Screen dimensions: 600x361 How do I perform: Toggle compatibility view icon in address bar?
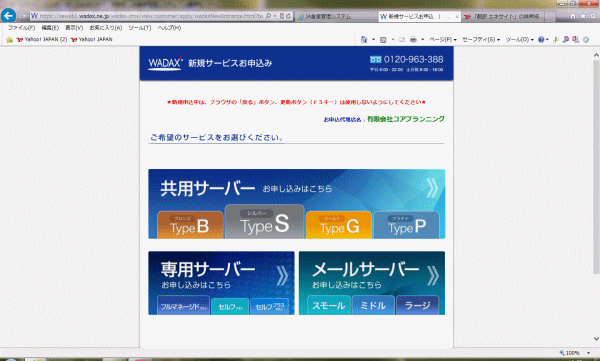tap(282, 16)
